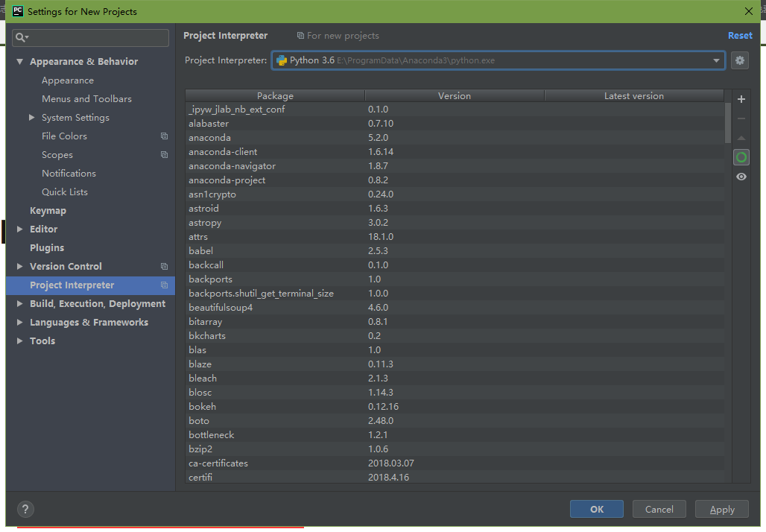The height and width of the screenshot is (532, 766).
Task: Select the anaconda-navigator package row
Action: pos(455,166)
